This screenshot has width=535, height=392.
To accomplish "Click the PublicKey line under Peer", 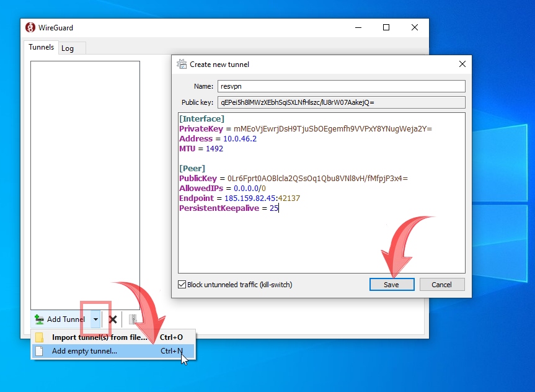I will (293, 178).
